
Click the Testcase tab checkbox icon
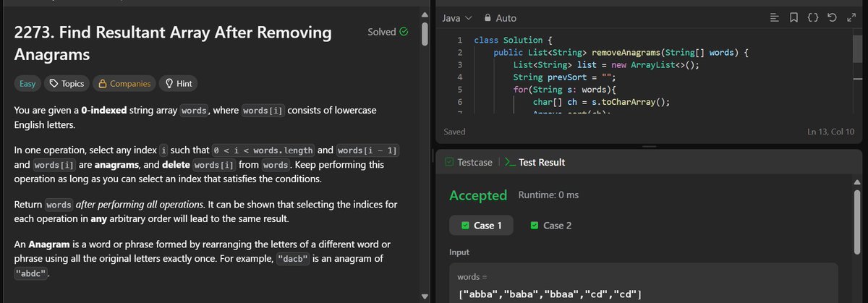point(449,163)
